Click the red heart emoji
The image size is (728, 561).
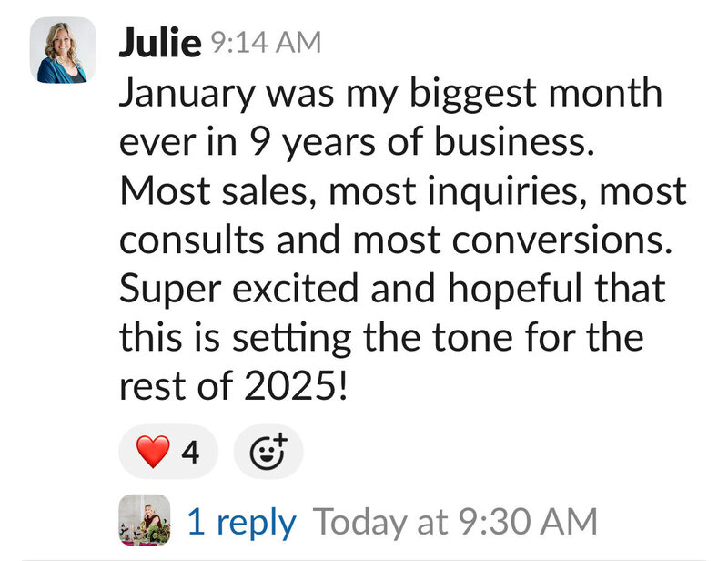click(x=153, y=451)
